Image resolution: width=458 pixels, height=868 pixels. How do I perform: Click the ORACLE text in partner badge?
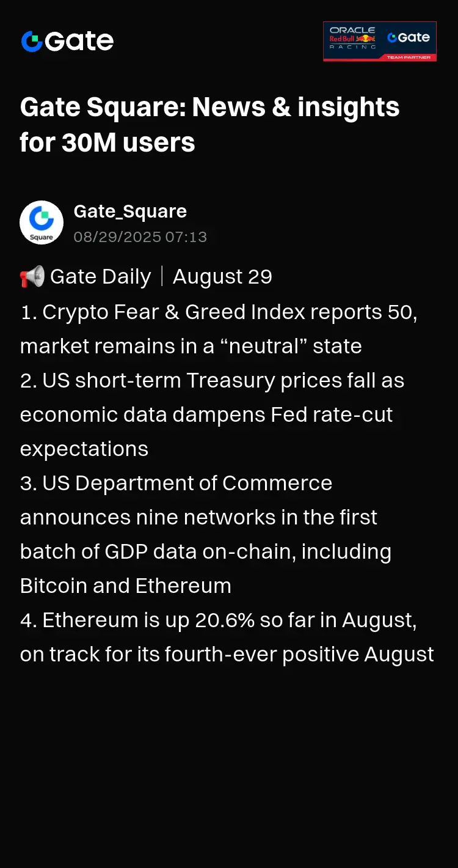pos(352,30)
